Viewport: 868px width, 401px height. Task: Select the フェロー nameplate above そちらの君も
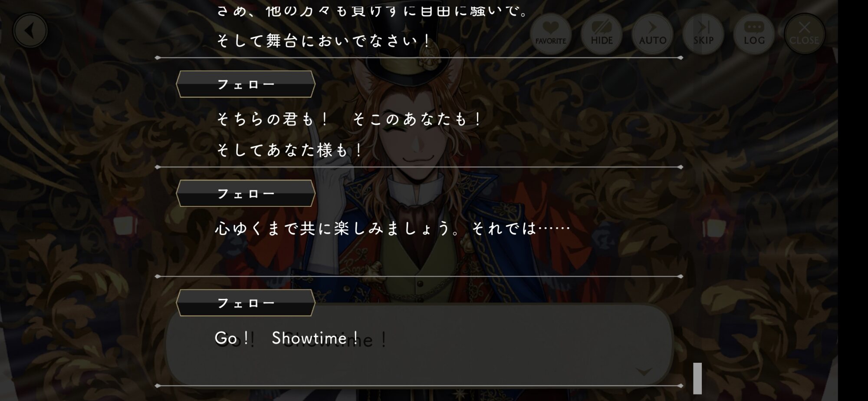point(246,84)
